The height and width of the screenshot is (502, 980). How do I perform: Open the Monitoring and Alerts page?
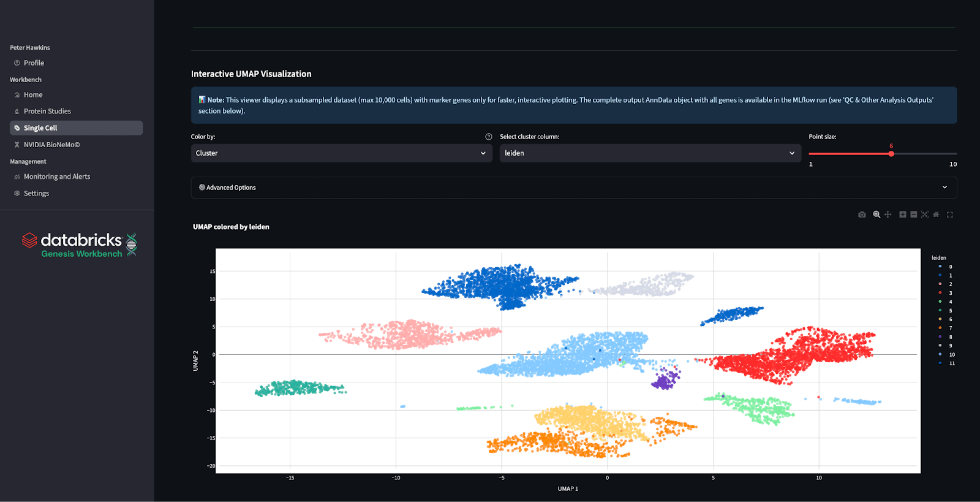click(56, 177)
